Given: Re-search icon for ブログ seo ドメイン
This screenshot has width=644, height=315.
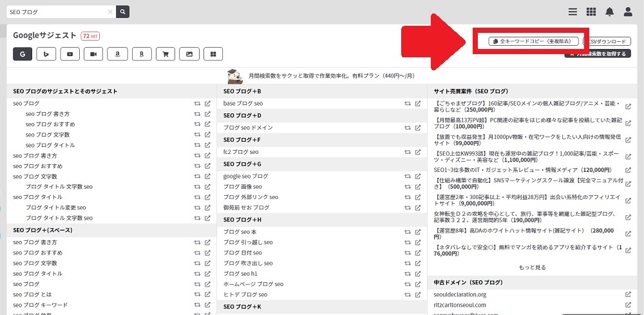Looking at the screenshot, I should 408,128.
